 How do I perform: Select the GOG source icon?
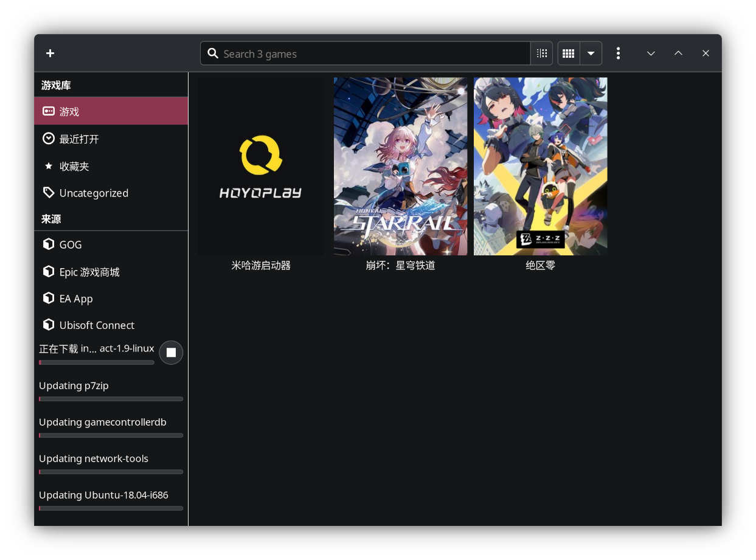tap(49, 244)
